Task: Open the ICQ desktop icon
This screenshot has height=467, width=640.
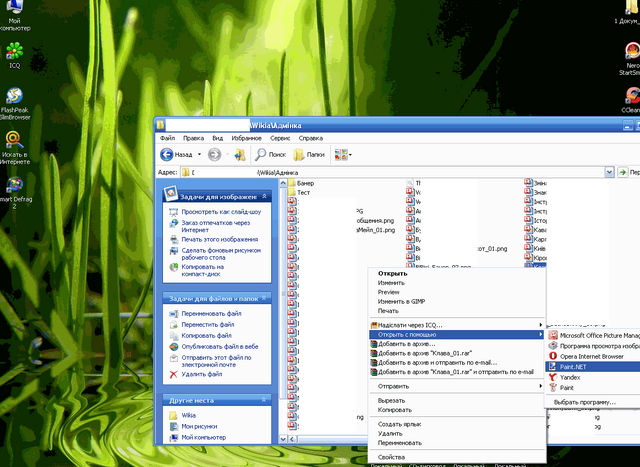Action: (x=14, y=55)
